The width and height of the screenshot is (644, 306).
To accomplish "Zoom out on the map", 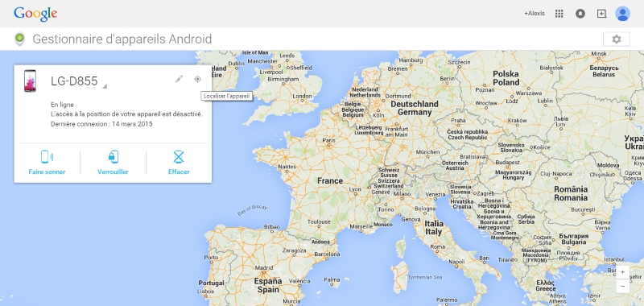I will coord(622,286).
